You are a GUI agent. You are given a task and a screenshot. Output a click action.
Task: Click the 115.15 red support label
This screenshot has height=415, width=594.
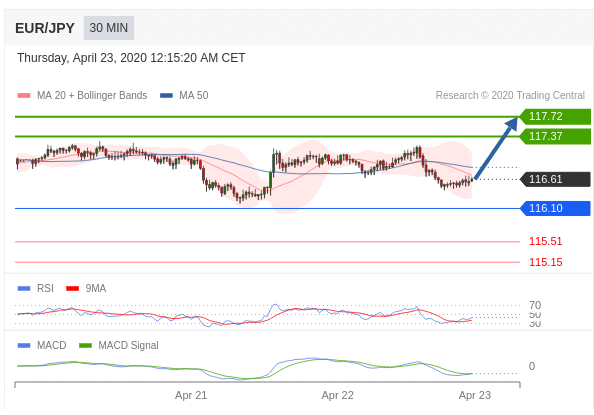546,262
